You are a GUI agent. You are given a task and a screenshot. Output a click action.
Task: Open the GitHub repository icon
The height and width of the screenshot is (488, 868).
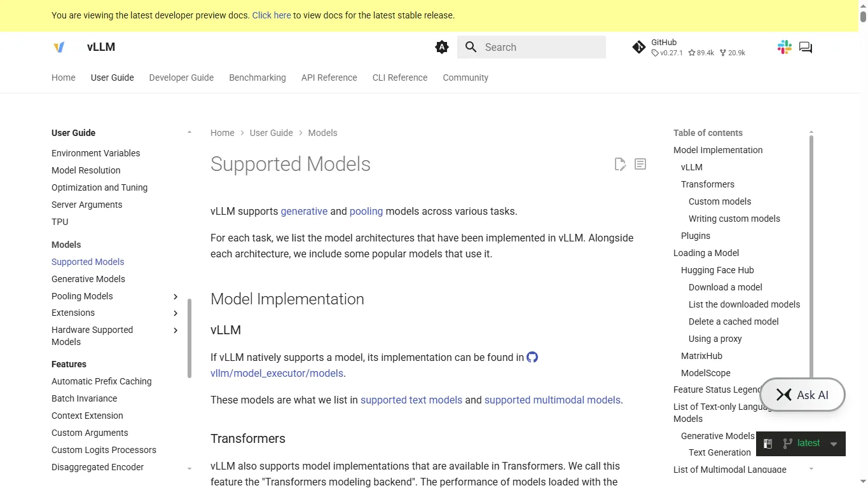[x=639, y=47]
